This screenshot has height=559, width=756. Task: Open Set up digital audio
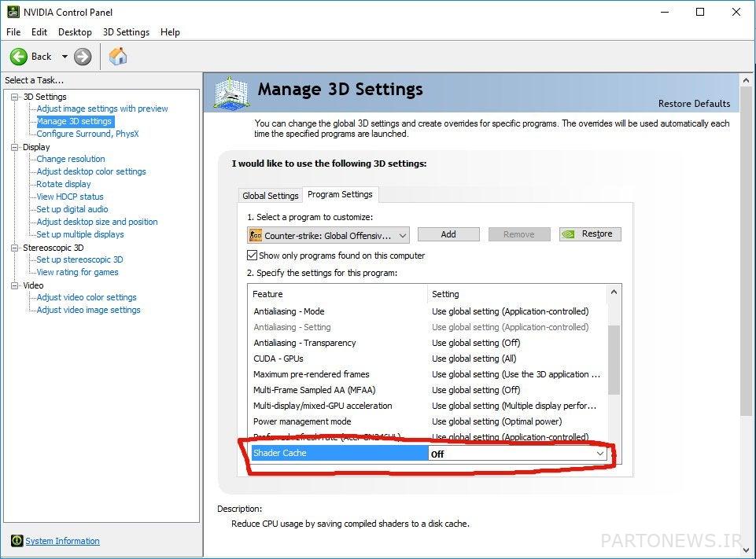click(72, 209)
